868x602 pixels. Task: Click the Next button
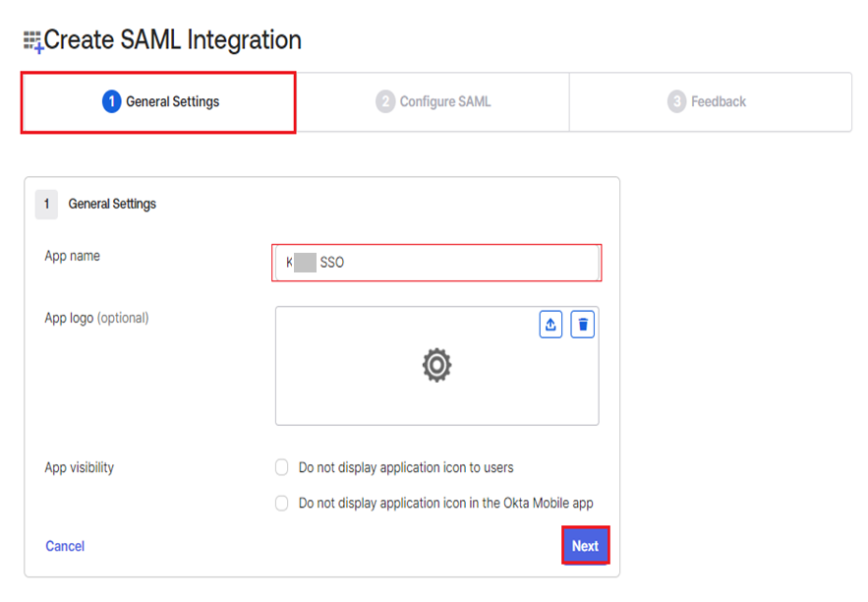click(x=585, y=545)
